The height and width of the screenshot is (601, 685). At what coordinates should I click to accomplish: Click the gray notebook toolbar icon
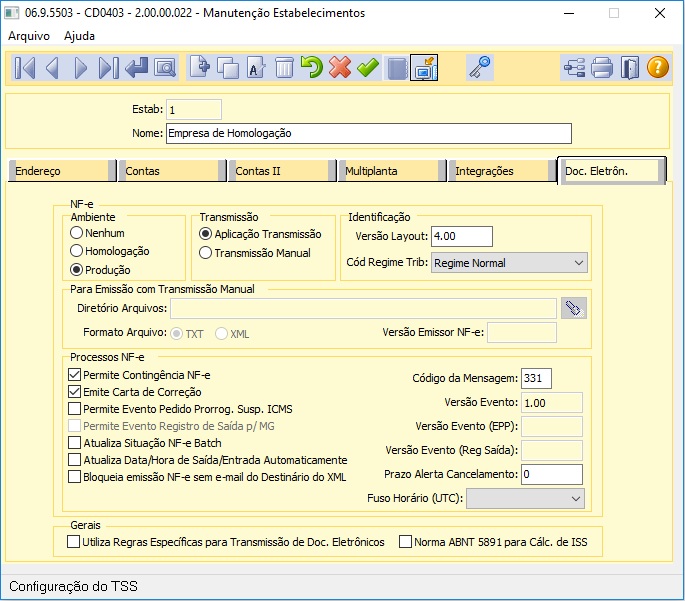[x=397, y=68]
